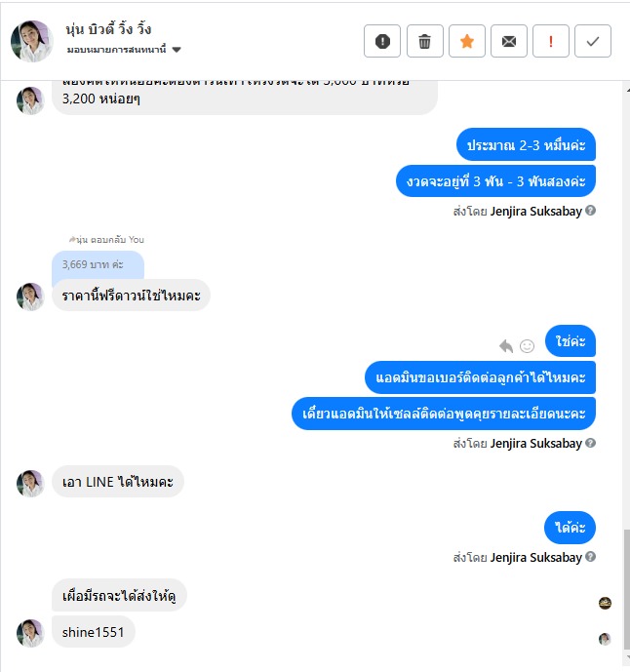Open the assign conversation dropdown arrow
630x672 pixels.
[x=177, y=50]
